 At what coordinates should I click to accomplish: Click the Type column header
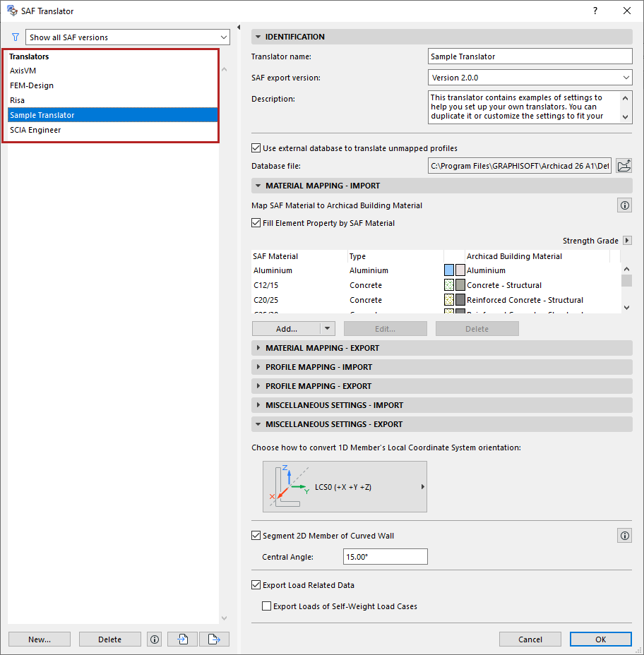pos(395,256)
